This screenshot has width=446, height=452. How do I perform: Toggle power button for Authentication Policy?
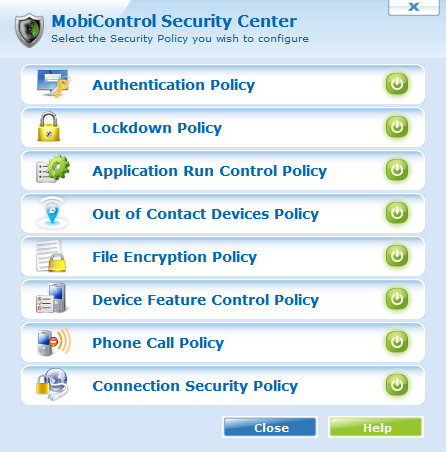pyautogui.click(x=397, y=84)
